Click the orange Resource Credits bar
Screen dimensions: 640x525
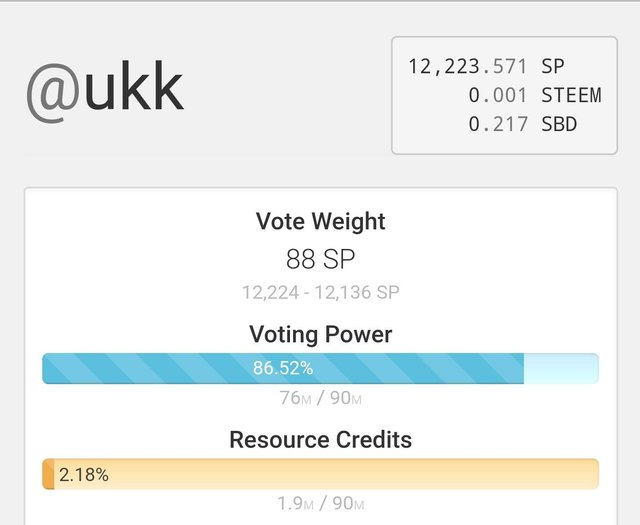[320, 474]
